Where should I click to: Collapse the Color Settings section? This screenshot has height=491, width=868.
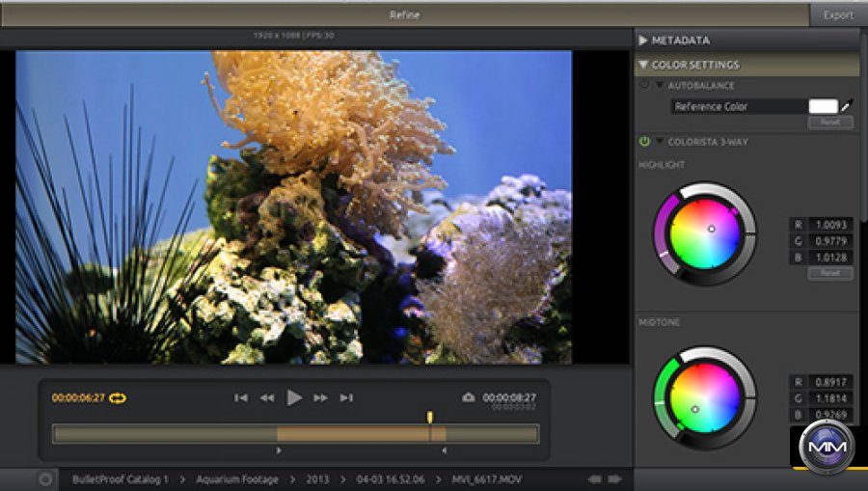tap(643, 66)
